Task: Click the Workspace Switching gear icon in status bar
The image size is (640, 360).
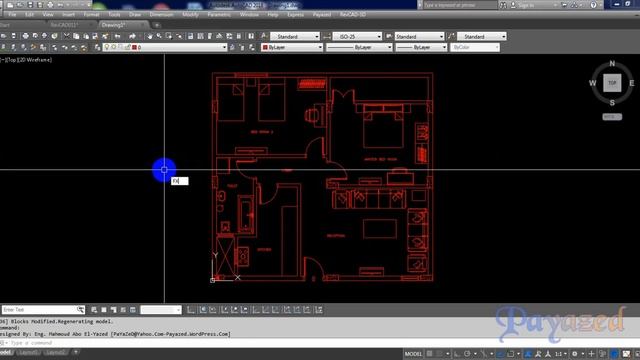Action: (x=575, y=354)
